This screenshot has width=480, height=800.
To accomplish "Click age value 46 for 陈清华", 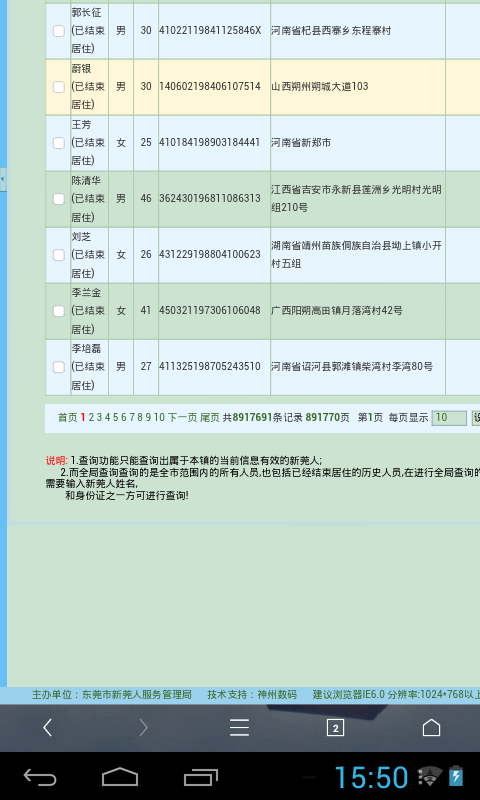I will 146,198.
